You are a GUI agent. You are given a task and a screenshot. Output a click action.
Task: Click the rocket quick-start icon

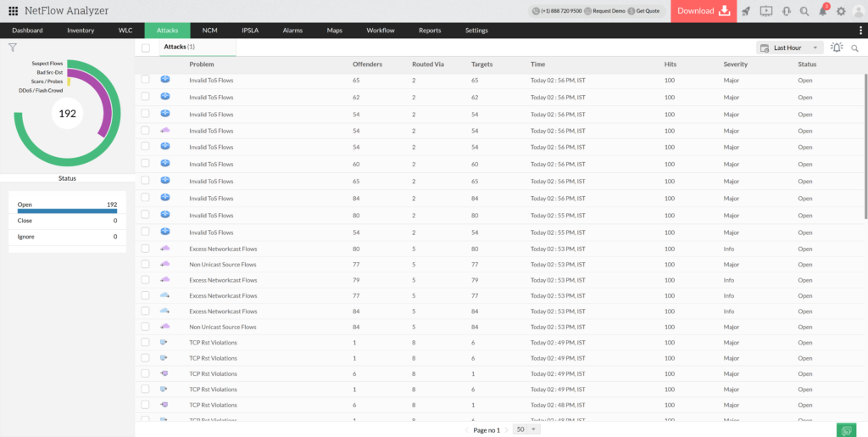[x=746, y=11]
